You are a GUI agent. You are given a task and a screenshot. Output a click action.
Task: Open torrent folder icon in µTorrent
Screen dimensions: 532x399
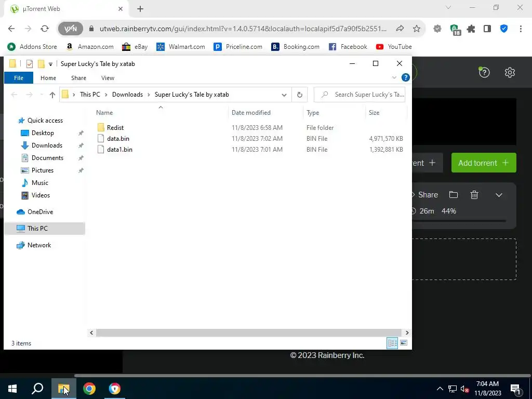point(453,195)
